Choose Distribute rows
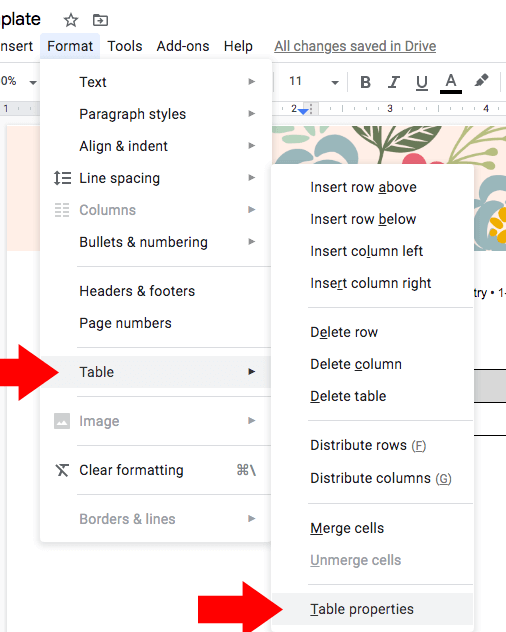Viewport: 506px width, 632px height. (x=373, y=445)
